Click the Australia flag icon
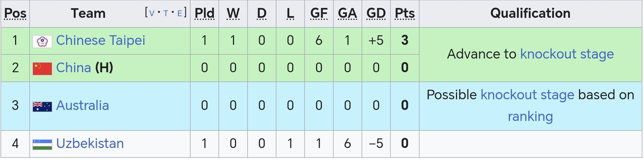 (42, 107)
